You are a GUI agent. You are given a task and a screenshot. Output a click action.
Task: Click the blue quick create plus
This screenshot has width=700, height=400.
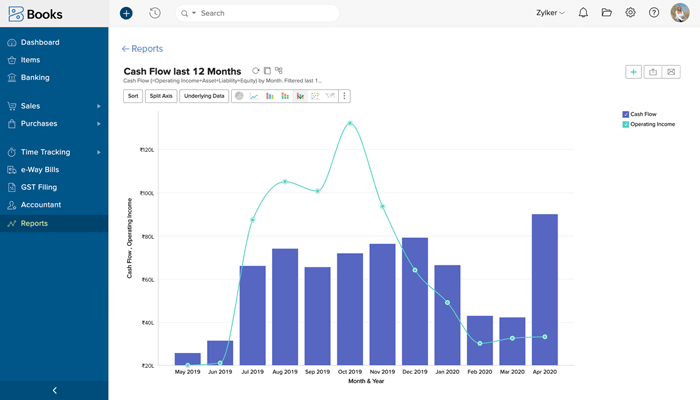point(126,13)
